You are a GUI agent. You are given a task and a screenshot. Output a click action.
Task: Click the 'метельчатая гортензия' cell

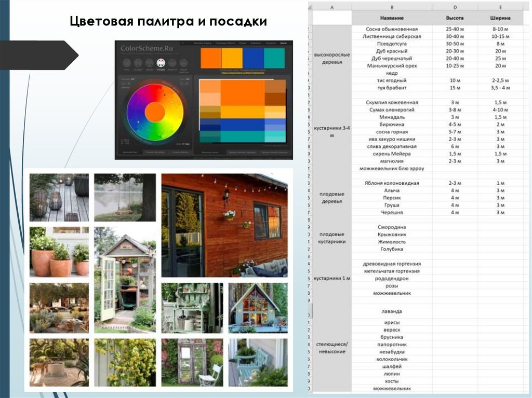pyautogui.click(x=392, y=271)
